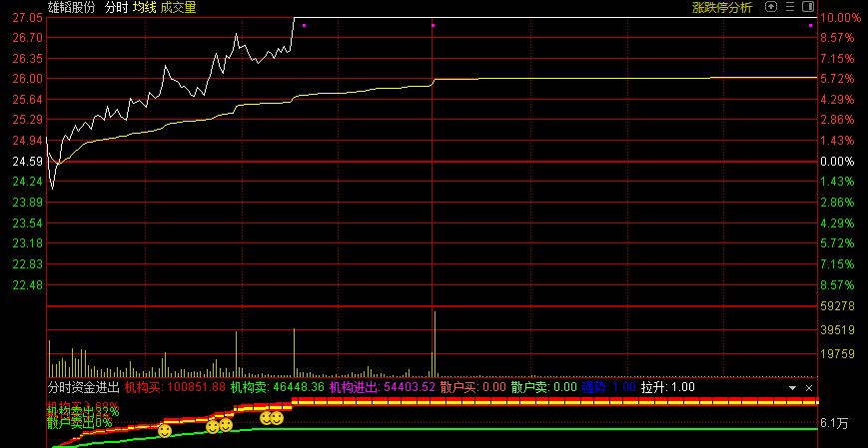Click the tallest volume bar spike
The image size is (868, 448).
click(x=434, y=339)
